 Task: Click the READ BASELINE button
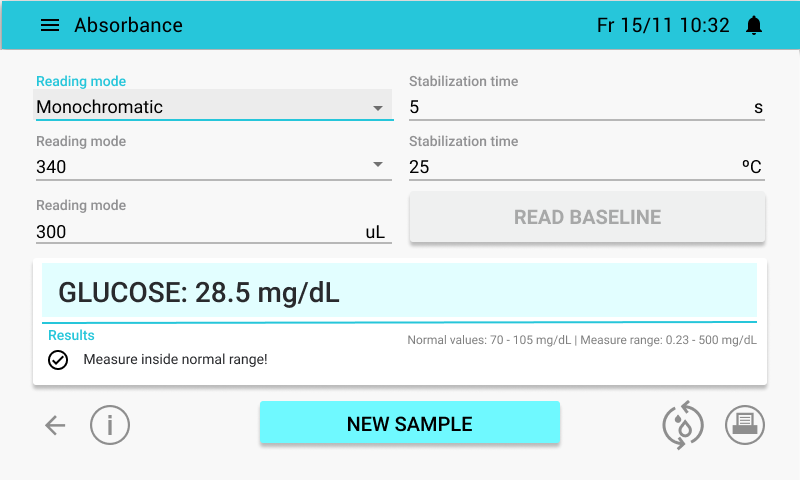(587, 217)
